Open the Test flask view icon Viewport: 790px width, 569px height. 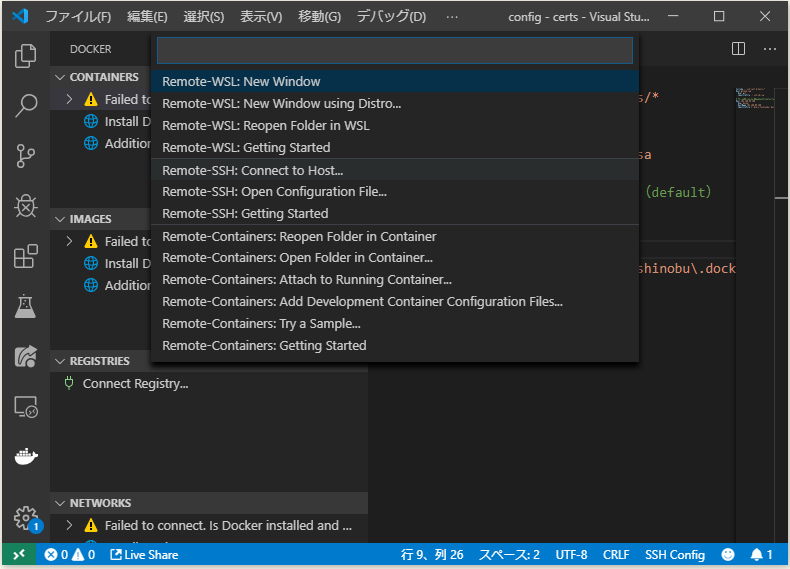click(25, 306)
